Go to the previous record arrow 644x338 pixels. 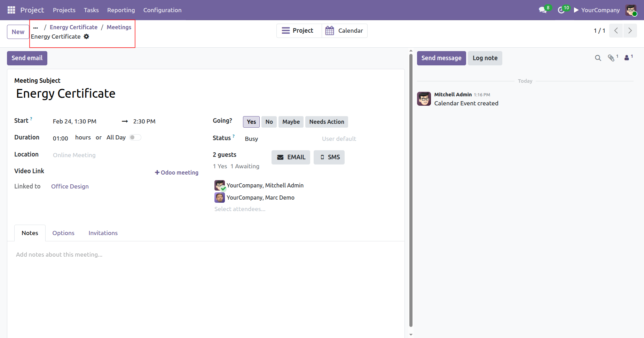[616, 31]
